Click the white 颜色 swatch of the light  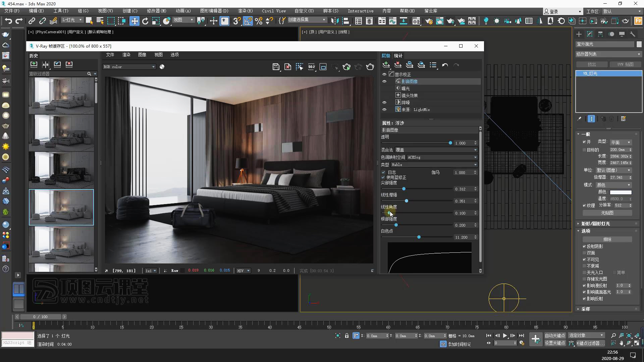pyautogui.click(x=621, y=192)
